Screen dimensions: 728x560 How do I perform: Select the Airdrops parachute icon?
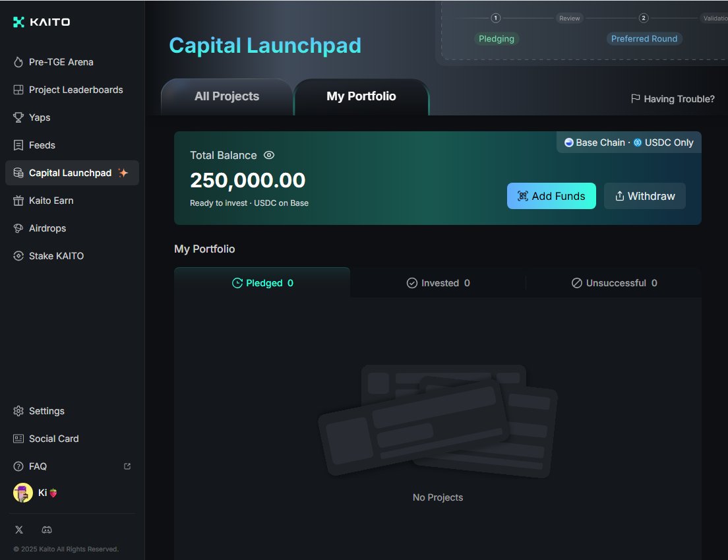tap(18, 228)
